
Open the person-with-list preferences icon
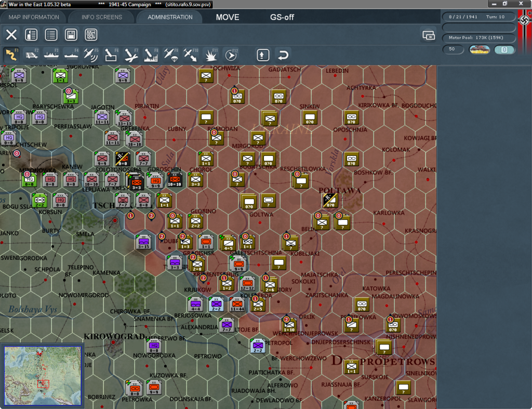point(31,35)
